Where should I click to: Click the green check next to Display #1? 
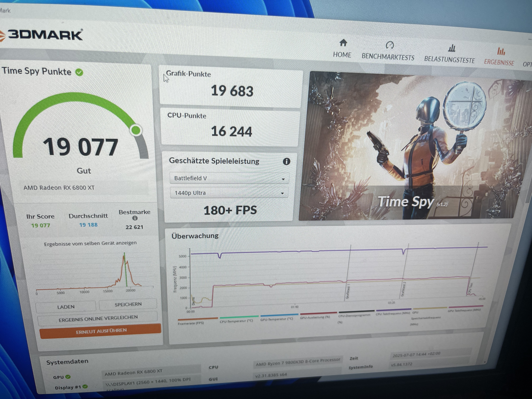point(85,386)
